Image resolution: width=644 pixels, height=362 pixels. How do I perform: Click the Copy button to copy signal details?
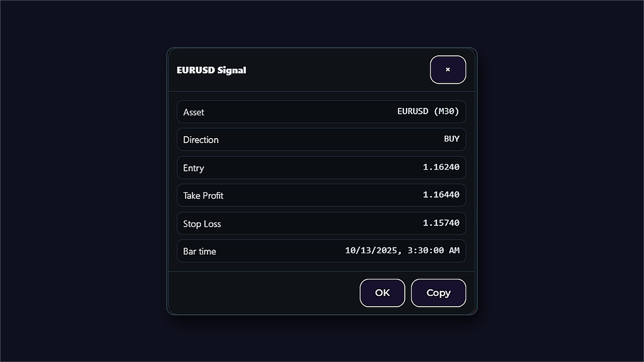(438, 293)
